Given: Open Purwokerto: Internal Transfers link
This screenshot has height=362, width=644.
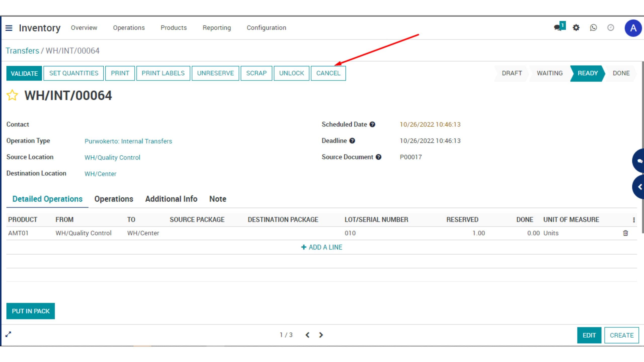Looking at the screenshot, I should click(128, 141).
